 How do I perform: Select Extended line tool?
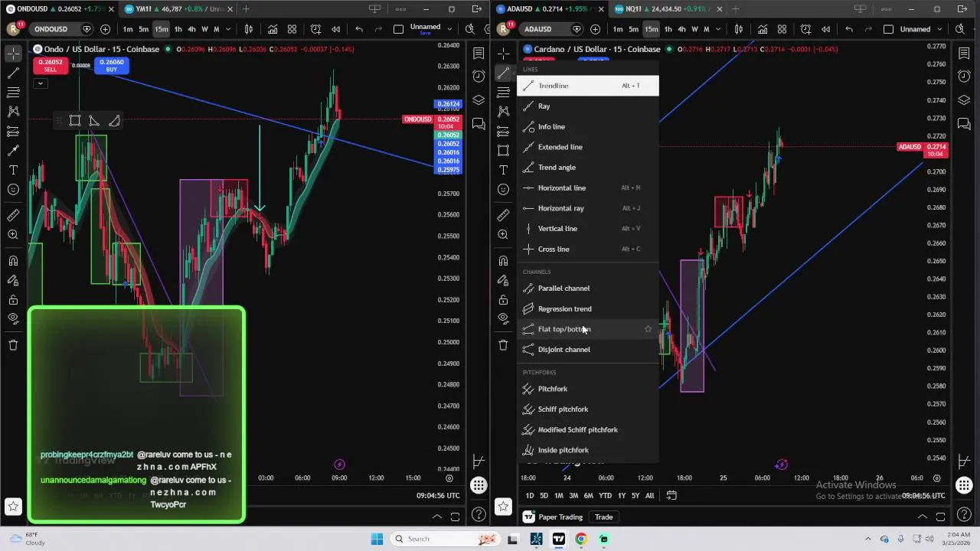(587, 147)
